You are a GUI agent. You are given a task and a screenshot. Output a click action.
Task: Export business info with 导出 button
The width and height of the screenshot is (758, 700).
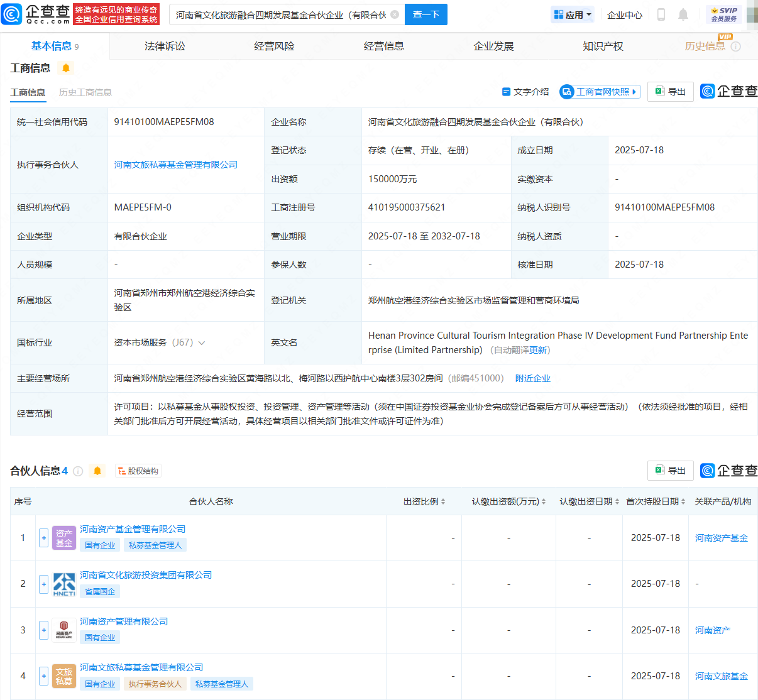[x=671, y=92]
